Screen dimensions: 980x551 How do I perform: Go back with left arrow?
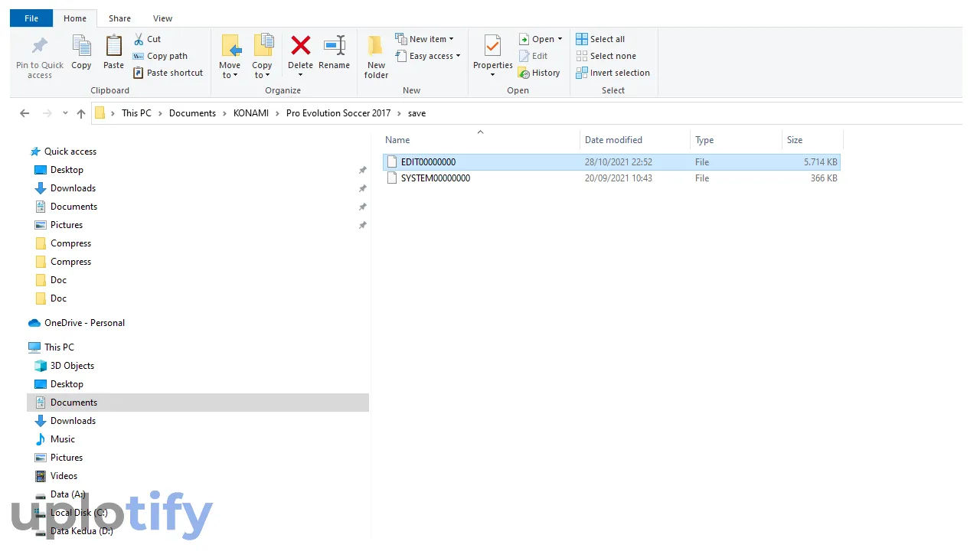point(24,113)
